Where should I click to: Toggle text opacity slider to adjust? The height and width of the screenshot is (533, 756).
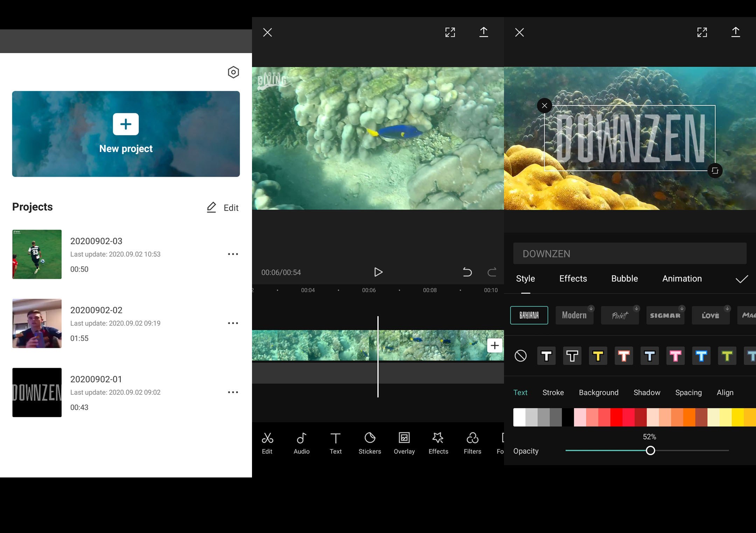point(650,451)
